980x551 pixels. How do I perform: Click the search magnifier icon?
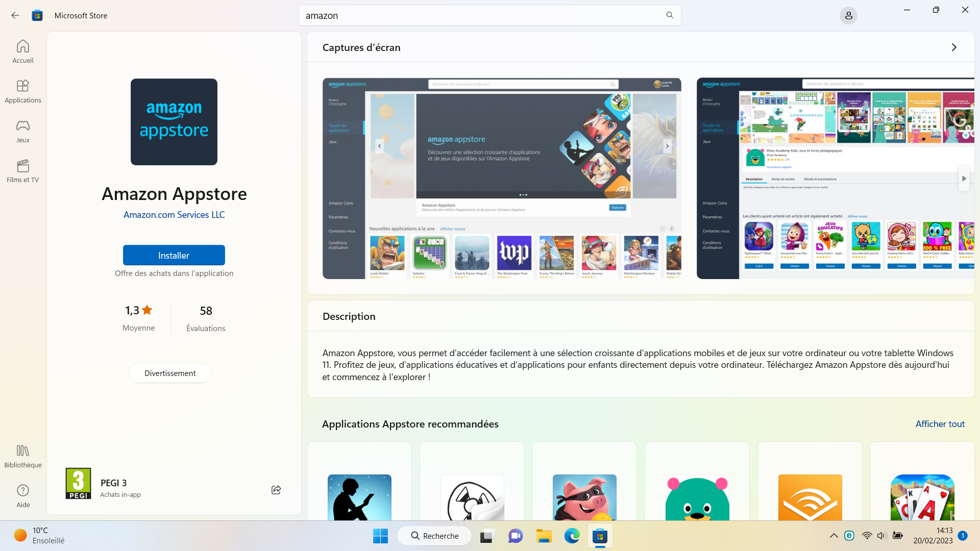(670, 15)
